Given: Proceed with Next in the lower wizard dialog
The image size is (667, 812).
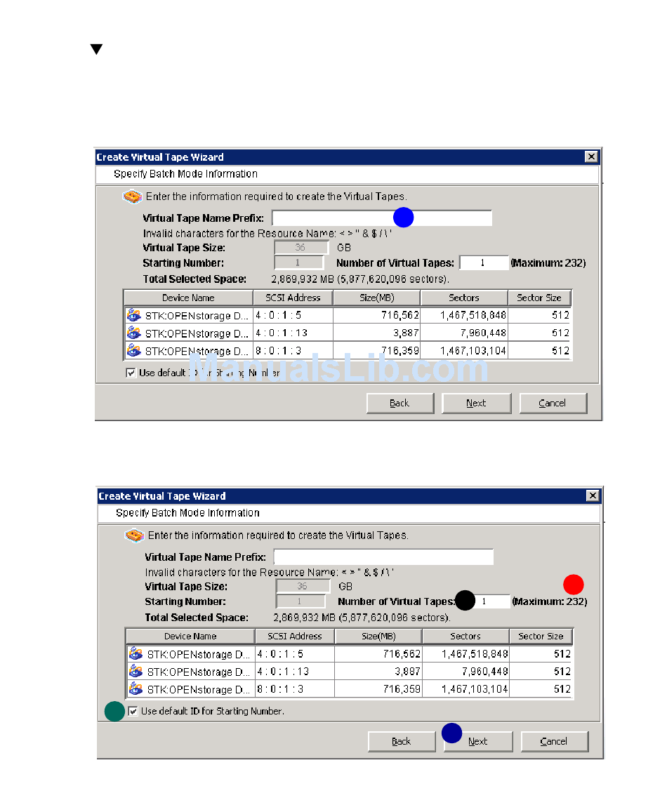Looking at the screenshot, I should pos(478,742).
